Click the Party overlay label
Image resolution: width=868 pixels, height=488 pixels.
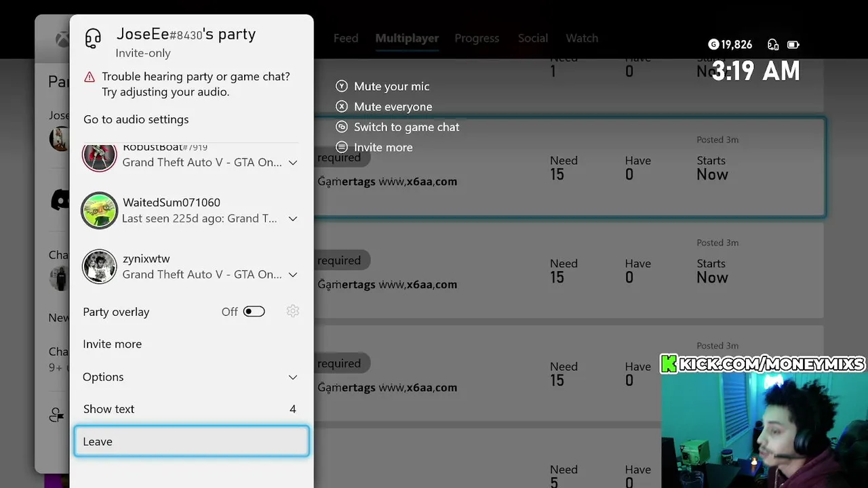click(x=116, y=312)
